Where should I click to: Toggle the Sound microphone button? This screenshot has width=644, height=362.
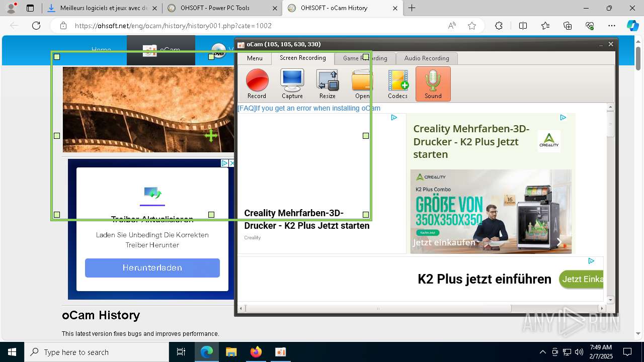(x=433, y=84)
